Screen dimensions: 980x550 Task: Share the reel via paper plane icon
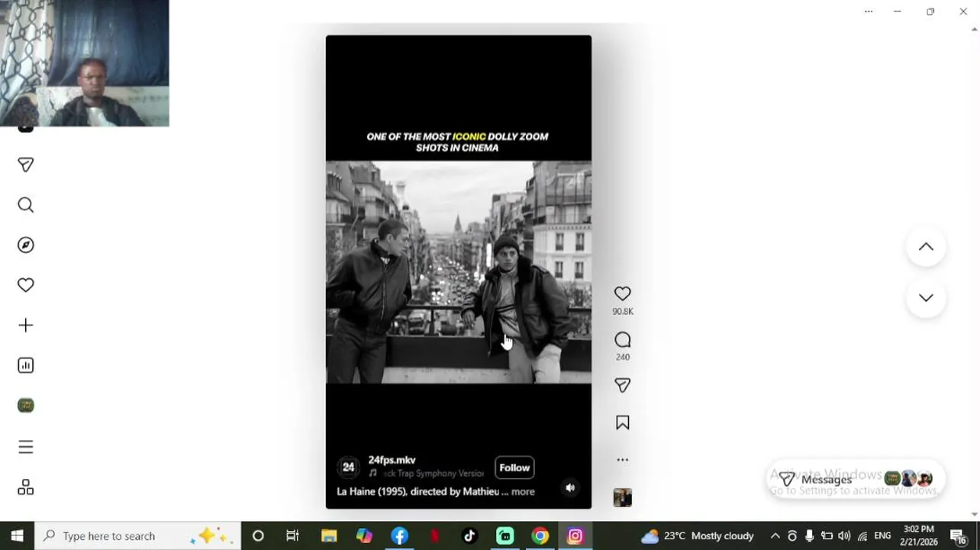(x=622, y=386)
